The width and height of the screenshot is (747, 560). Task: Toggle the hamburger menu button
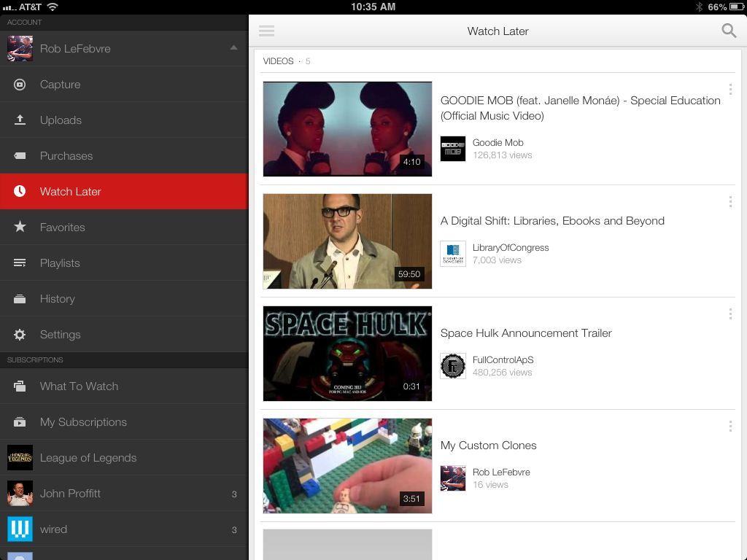pos(266,31)
